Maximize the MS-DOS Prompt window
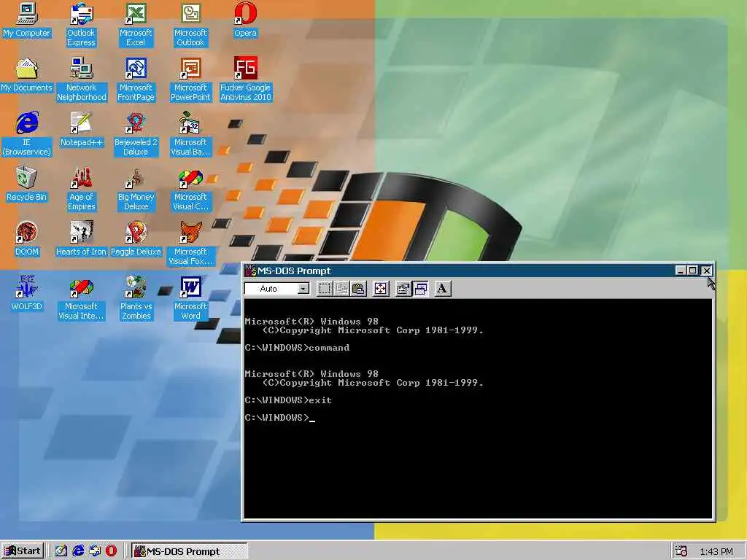The image size is (747, 560). tap(692, 271)
